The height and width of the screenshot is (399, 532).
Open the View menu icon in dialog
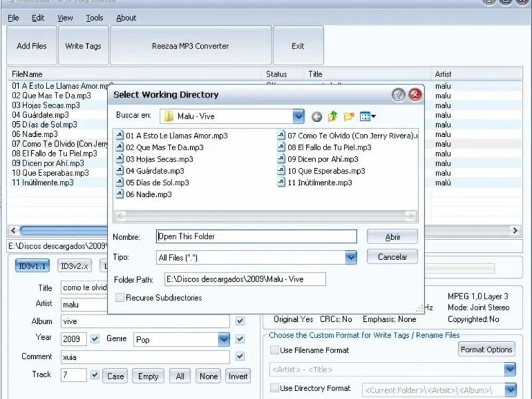368,117
